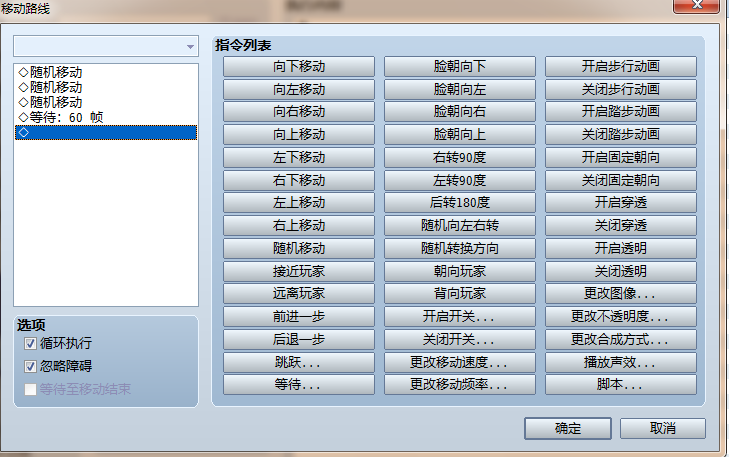Select the 等待：60 帧 route entry
Viewport: 729px width, 457px height.
tap(106, 117)
